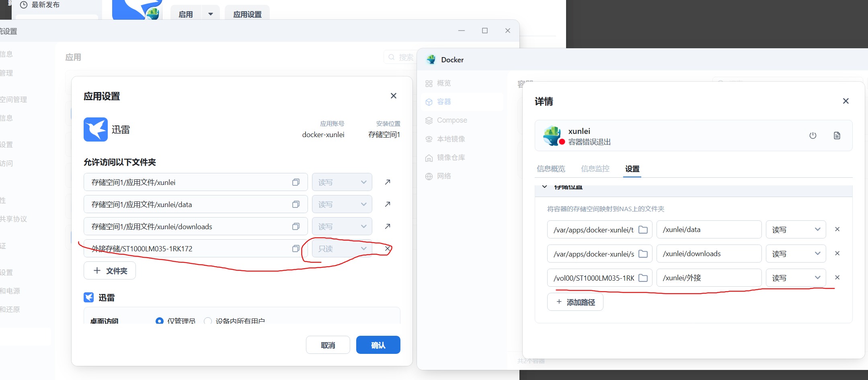
Task: Click + 添加路径 button
Action: point(575,302)
